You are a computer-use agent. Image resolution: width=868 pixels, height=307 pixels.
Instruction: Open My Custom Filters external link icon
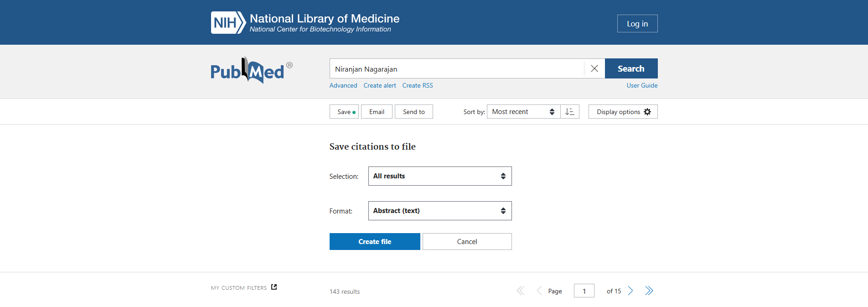(274, 287)
